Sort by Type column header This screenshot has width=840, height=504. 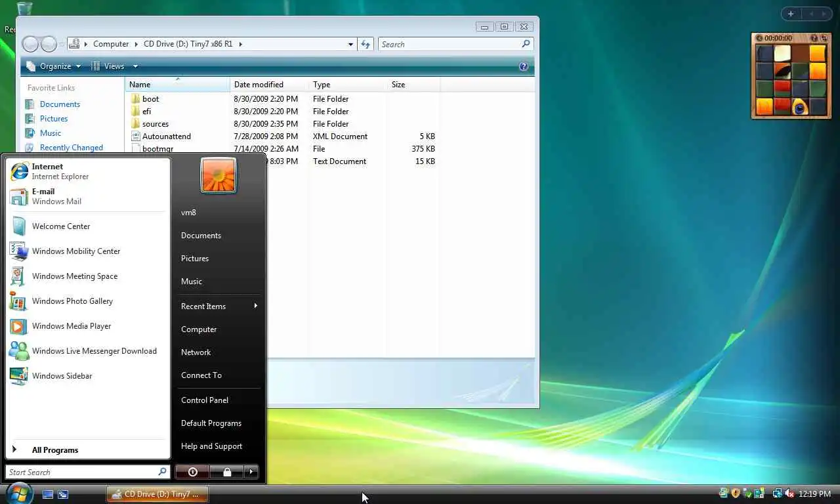(x=348, y=85)
